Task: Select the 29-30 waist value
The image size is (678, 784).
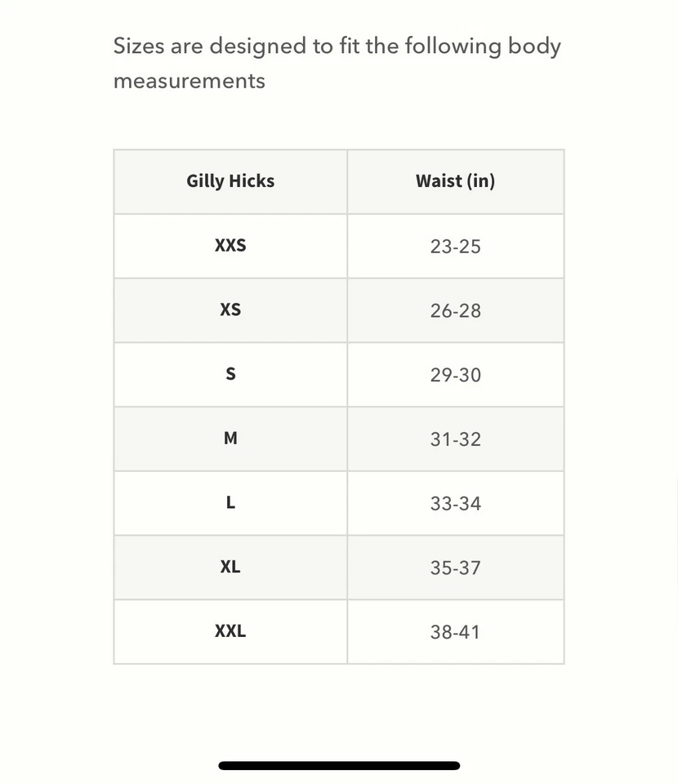Action: point(455,375)
